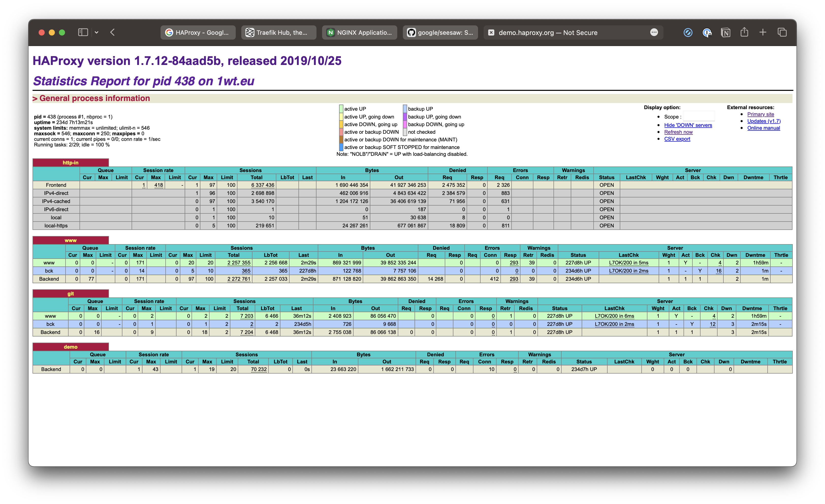Add a new tab with plus icon
This screenshot has width=825, height=504.
[763, 32]
